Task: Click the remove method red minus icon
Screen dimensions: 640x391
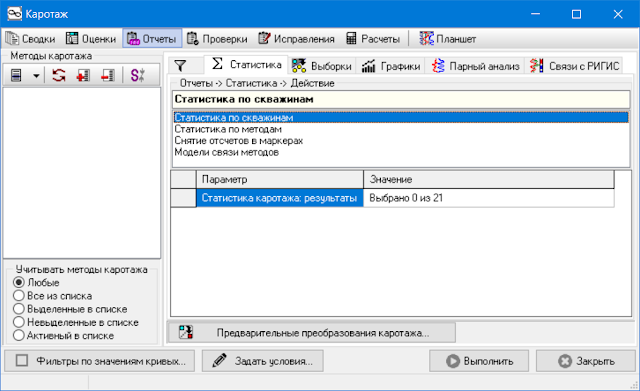Action: [x=108, y=76]
